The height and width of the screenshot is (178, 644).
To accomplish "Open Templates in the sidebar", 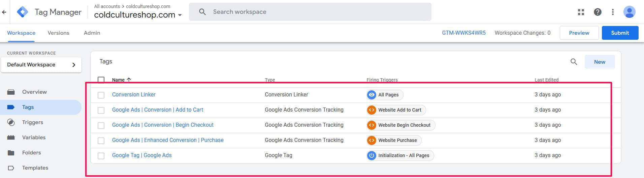I will pyautogui.click(x=35, y=168).
